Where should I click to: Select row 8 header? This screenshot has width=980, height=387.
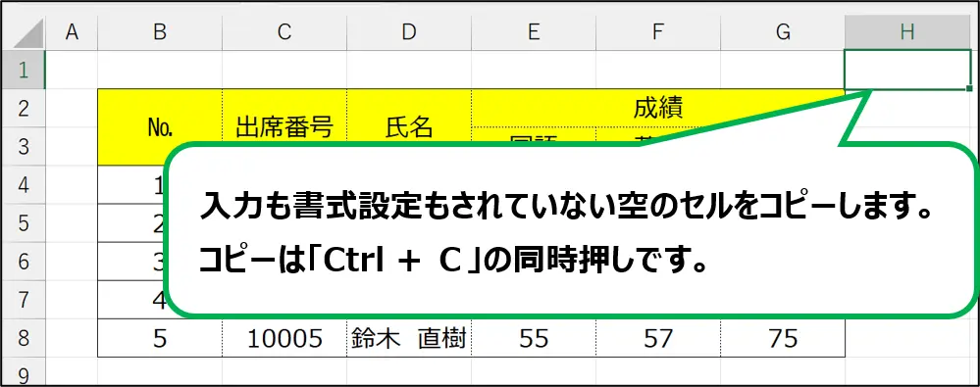pyautogui.click(x=24, y=338)
